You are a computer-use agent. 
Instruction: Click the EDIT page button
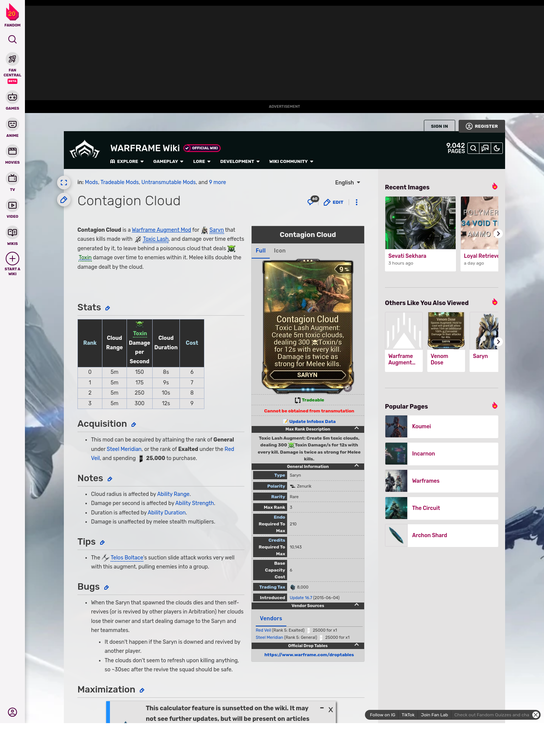click(333, 202)
